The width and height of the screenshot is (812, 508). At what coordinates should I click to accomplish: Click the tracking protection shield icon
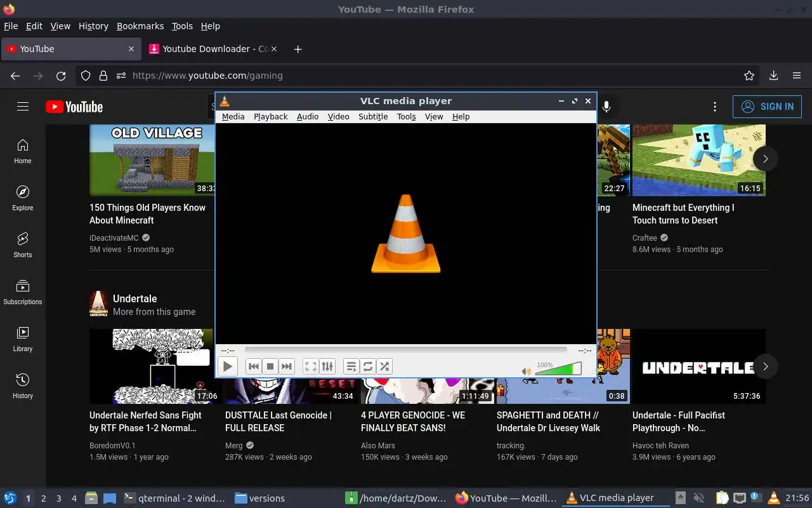coord(86,76)
